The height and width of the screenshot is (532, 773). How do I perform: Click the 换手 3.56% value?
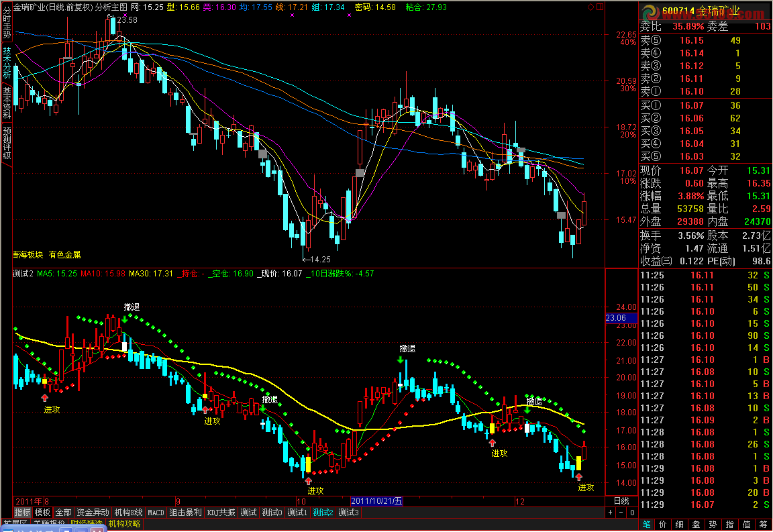[691, 235]
